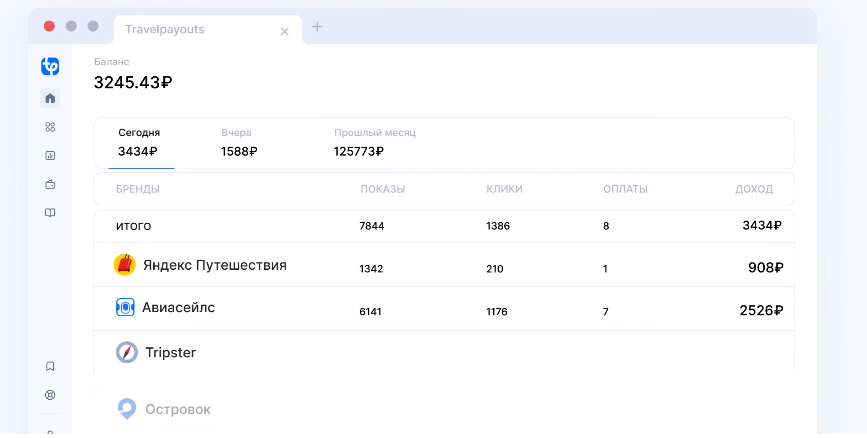Click the Яндекс Путешествия suitcase logo
Viewport: 867px width, 438px height.
point(124,265)
